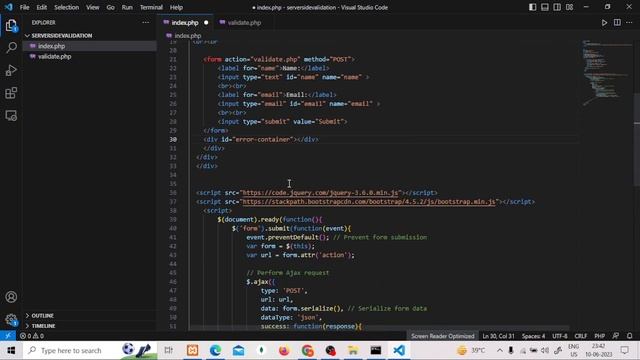Open File Explorer from the taskbar
Image resolution: width=640 pixels, height=360 pixels.
point(353,351)
